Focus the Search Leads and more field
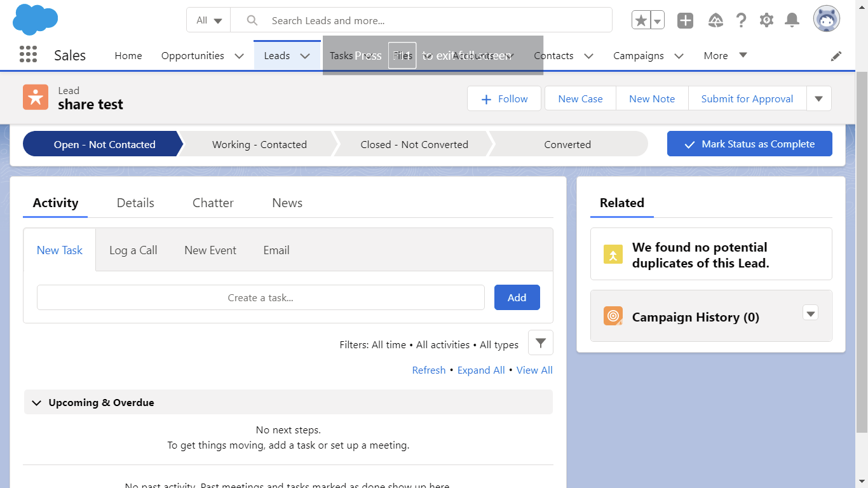 (421, 20)
